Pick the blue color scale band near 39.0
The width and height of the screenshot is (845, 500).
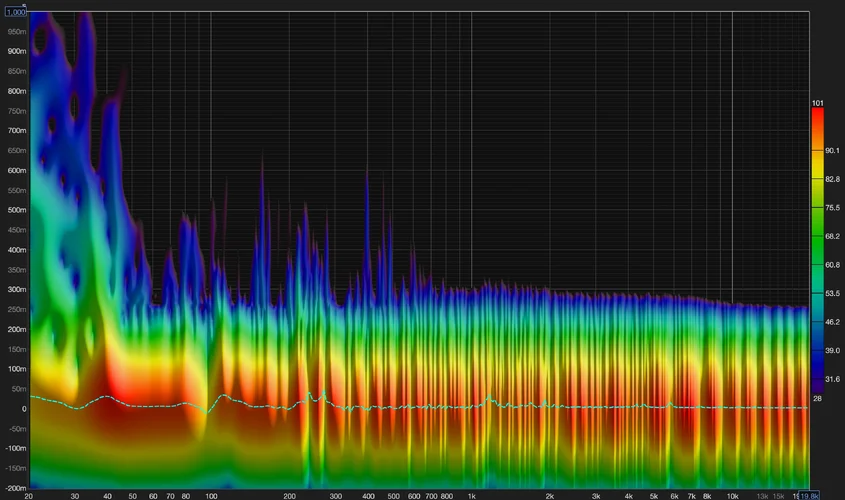818,350
